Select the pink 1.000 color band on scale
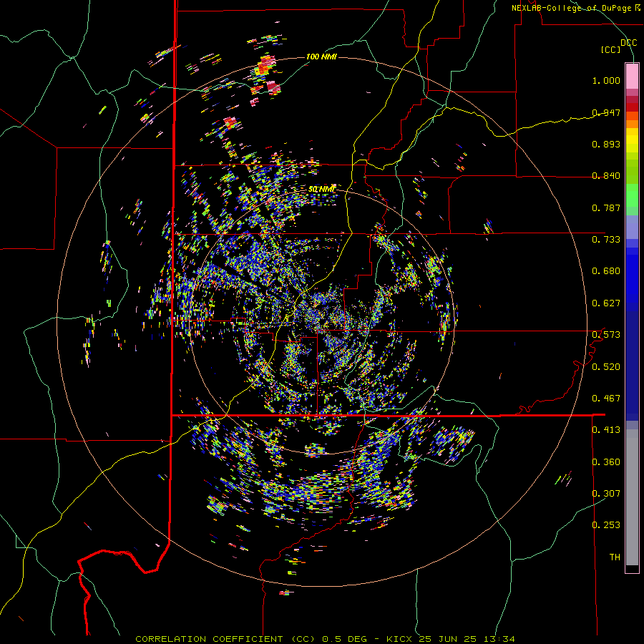Viewport: 644px width, 644px height. [x=632, y=77]
